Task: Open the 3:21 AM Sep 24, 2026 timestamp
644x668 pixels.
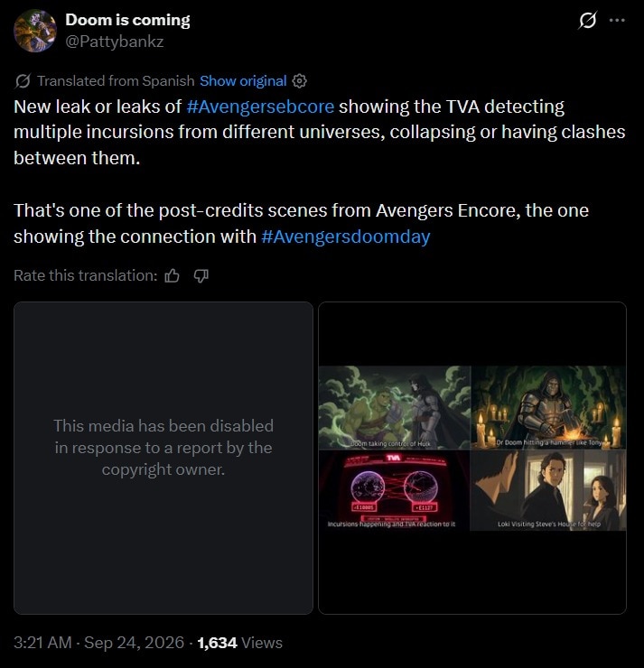Action: (x=98, y=643)
